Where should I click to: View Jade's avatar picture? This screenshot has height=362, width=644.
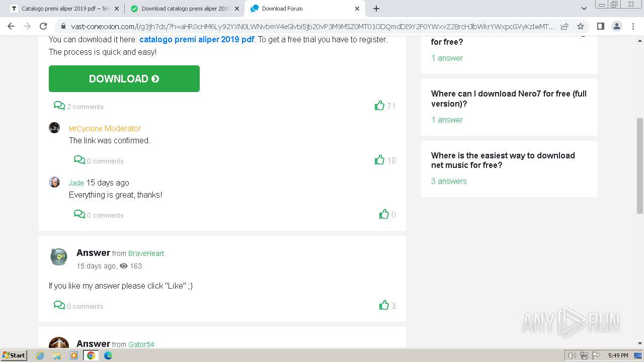click(x=54, y=182)
